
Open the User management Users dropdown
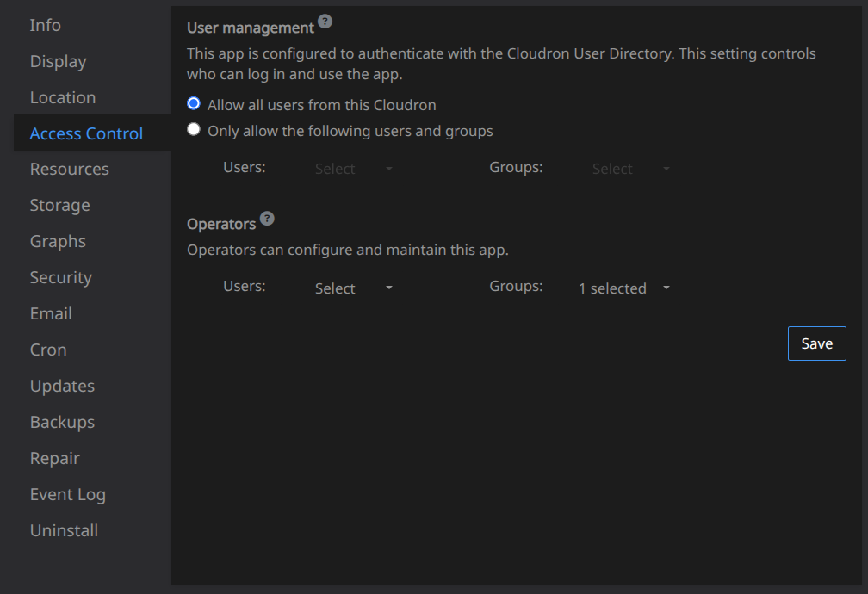tap(353, 169)
